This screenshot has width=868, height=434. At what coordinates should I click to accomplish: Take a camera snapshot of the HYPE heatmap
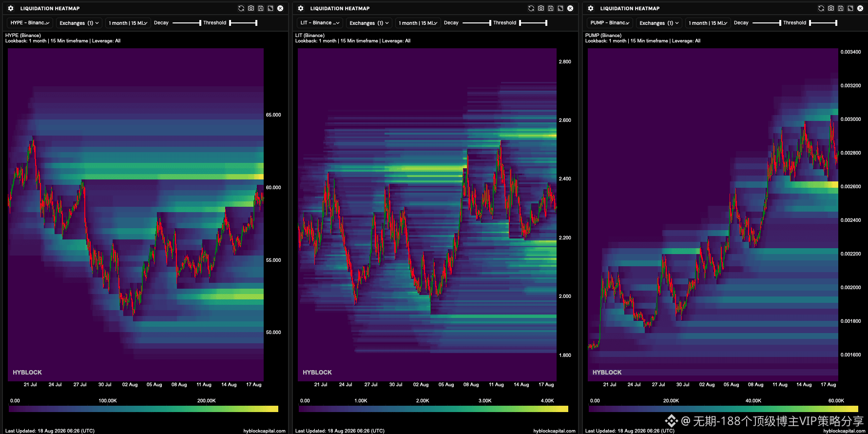coord(251,8)
